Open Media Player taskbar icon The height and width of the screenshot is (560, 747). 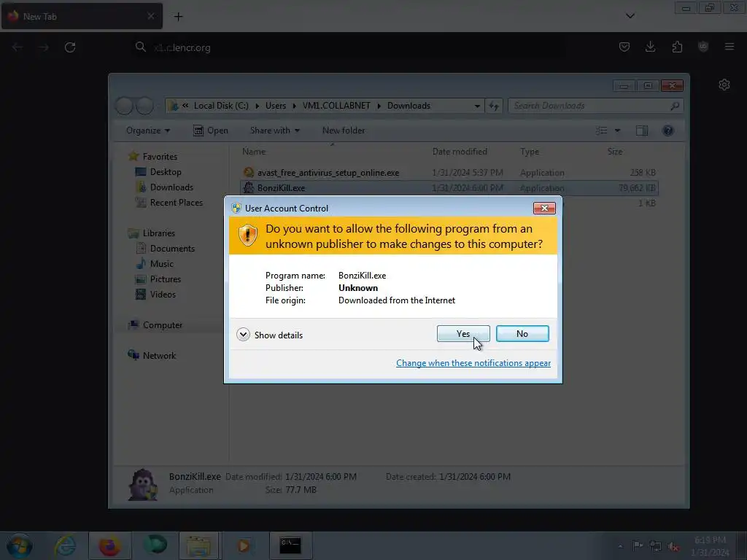[x=244, y=545]
